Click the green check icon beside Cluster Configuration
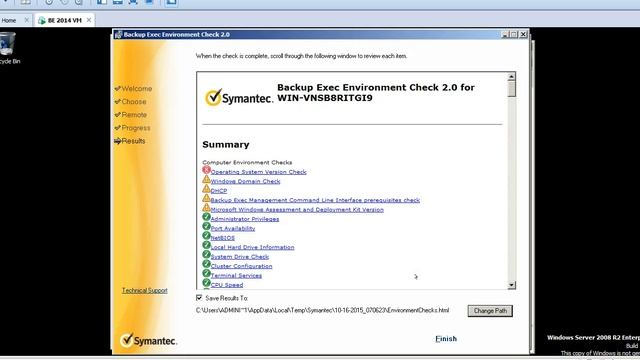640x360 pixels. pos(207,264)
